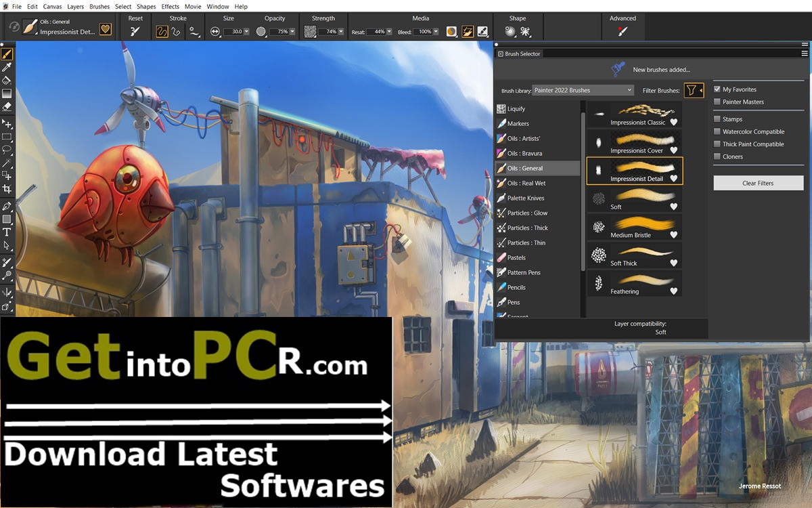Screen dimensions: 812x508
Task: Check the Thick Paint Compatible box
Action: pyautogui.click(x=717, y=144)
